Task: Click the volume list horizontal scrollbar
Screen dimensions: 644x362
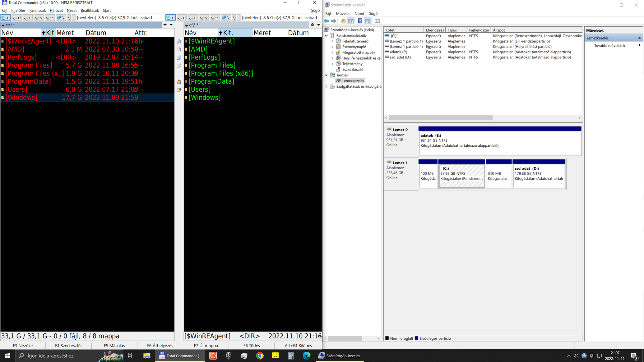Action: click(440, 118)
